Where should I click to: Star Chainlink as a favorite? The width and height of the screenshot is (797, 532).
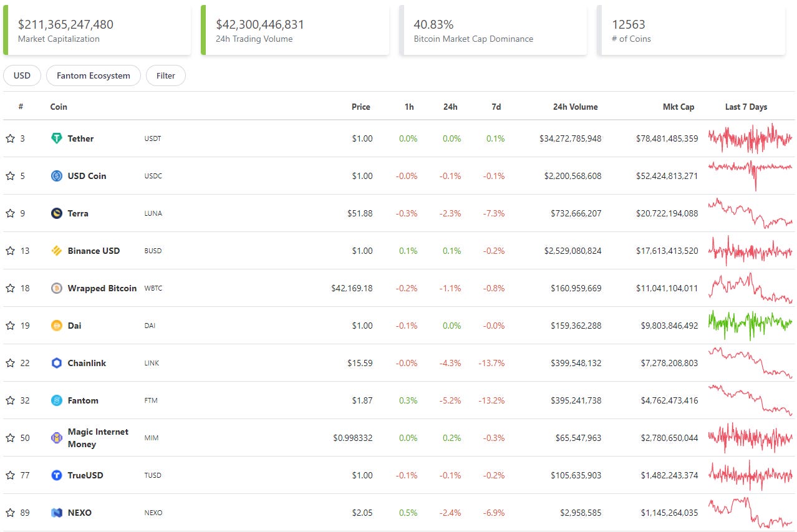pyautogui.click(x=10, y=363)
